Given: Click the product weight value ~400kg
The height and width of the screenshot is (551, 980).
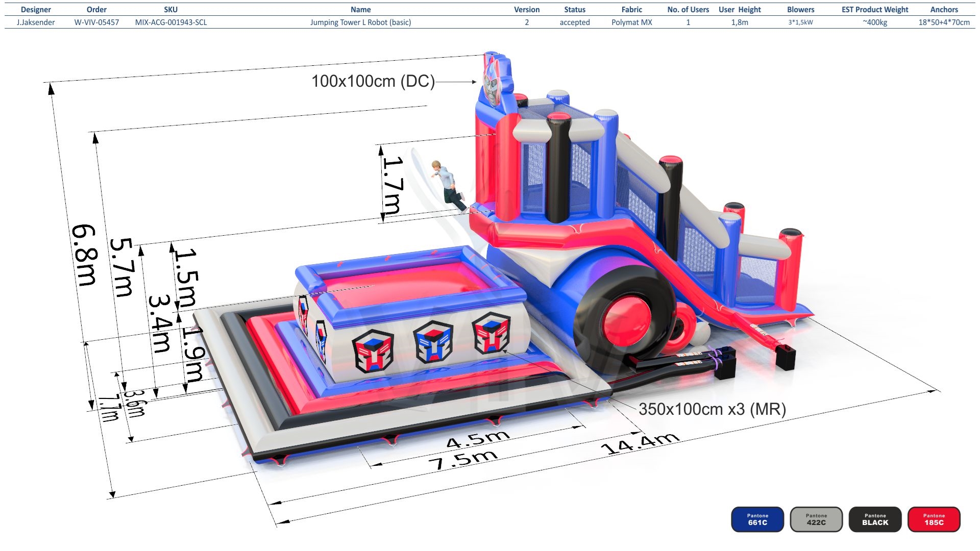Looking at the screenshot, I should pos(875,22).
